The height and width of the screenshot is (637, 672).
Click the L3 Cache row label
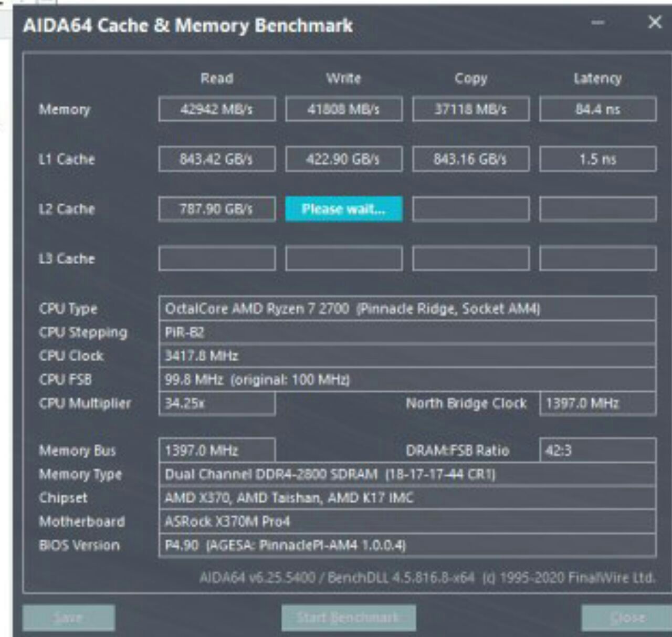pos(67,258)
